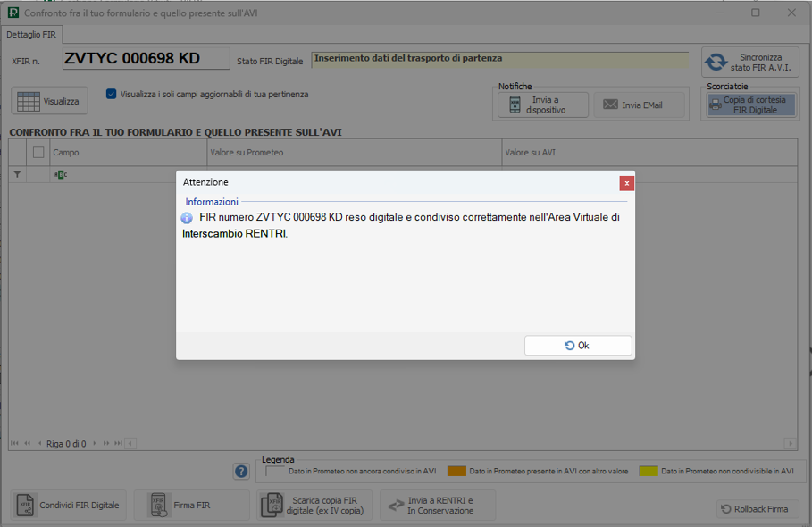Click the Invia a dispositivo phone icon
The width and height of the screenshot is (812, 527).
pyautogui.click(x=515, y=105)
